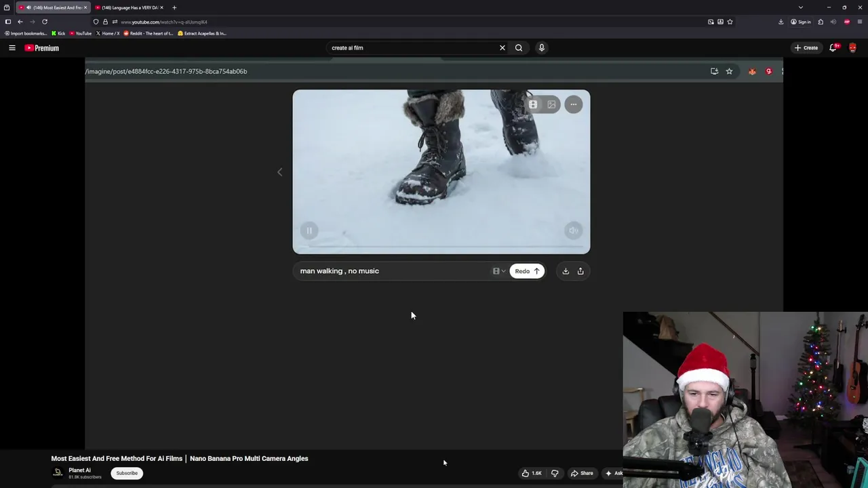
Task: Start voice search with microphone icon
Action: pos(541,47)
